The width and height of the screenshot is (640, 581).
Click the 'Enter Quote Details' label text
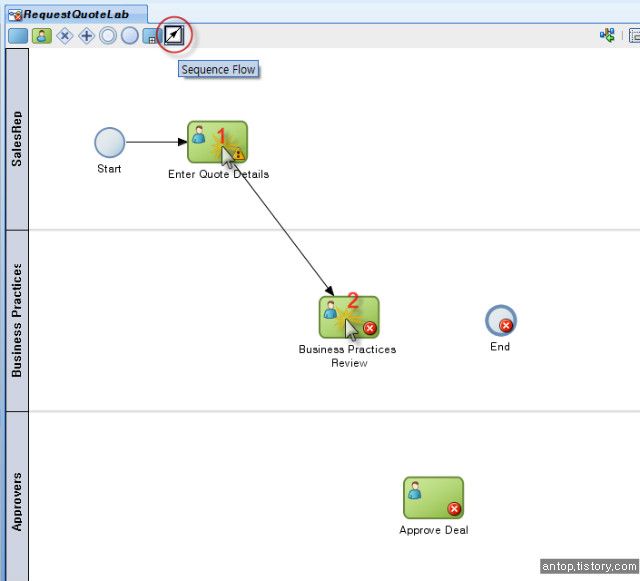point(218,174)
